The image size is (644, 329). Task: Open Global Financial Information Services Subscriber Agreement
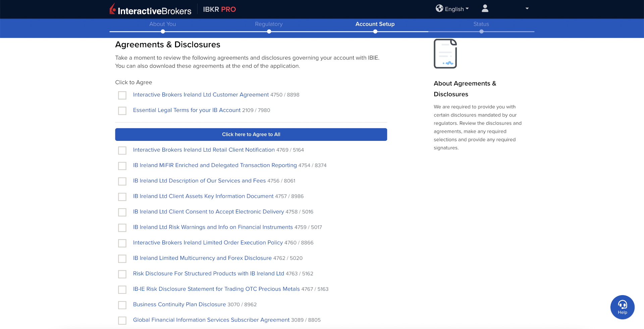point(211,320)
